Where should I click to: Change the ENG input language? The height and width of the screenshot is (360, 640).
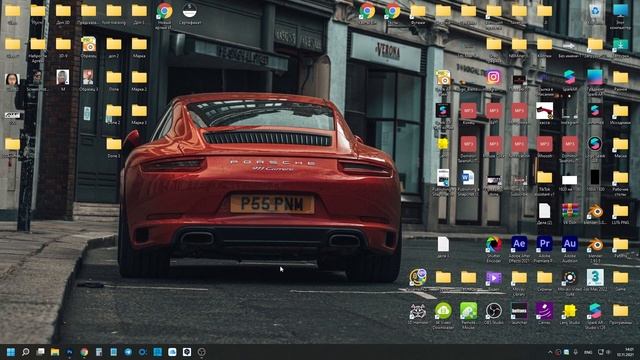(x=588, y=352)
